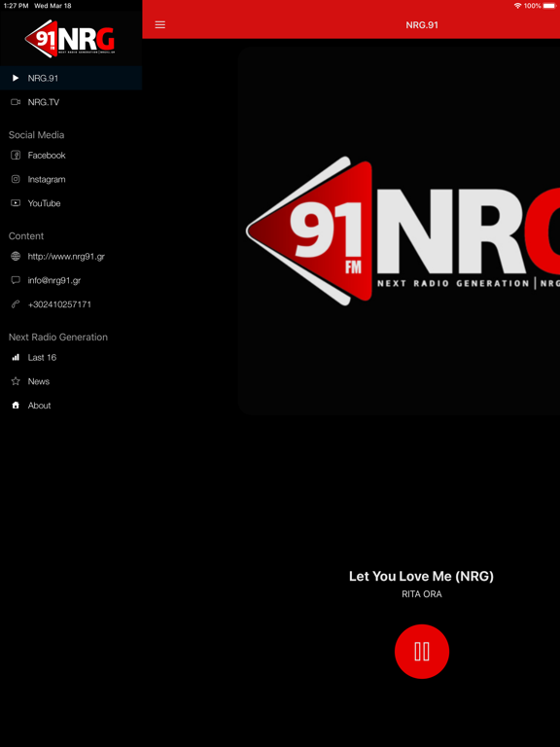Open Last 16 played songs
Screen dimensions: 560x747
(x=71, y=357)
